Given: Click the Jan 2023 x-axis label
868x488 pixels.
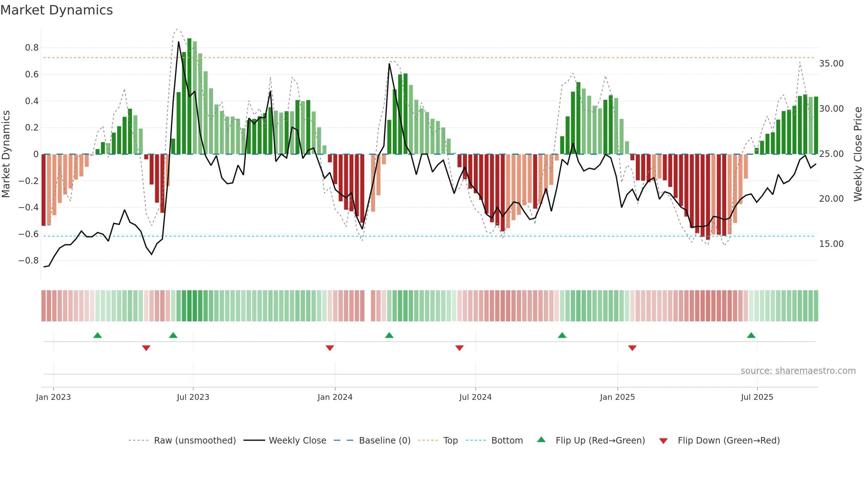Looking at the screenshot, I should pyautogui.click(x=54, y=397).
